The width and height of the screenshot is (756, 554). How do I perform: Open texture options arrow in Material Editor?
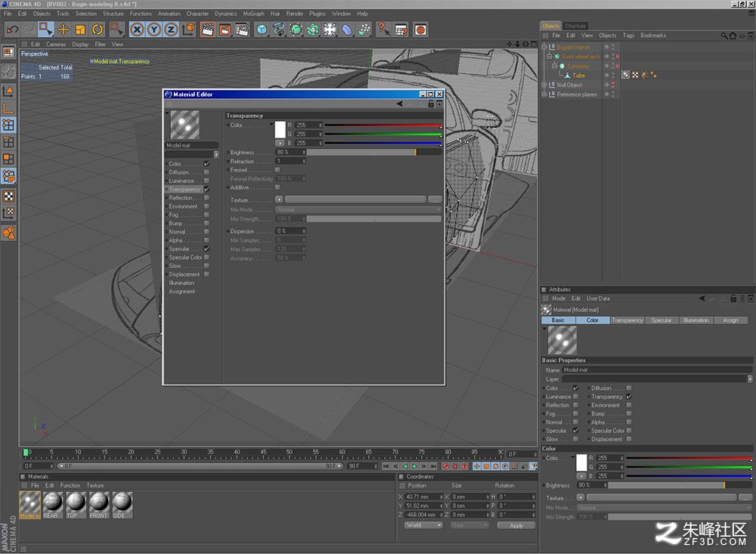(x=279, y=200)
